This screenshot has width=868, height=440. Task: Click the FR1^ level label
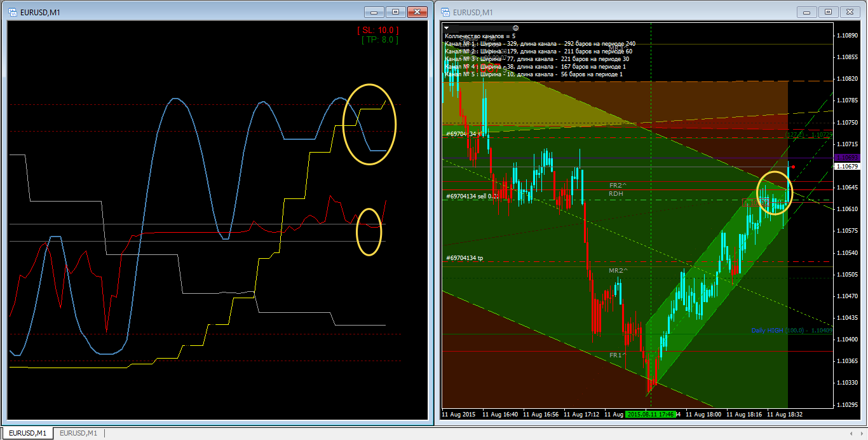(618, 355)
